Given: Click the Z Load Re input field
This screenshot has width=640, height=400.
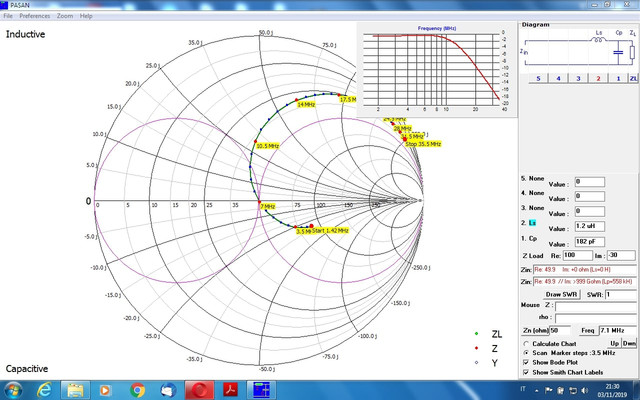Looking at the screenshot, I should click(x=577, y=256).
